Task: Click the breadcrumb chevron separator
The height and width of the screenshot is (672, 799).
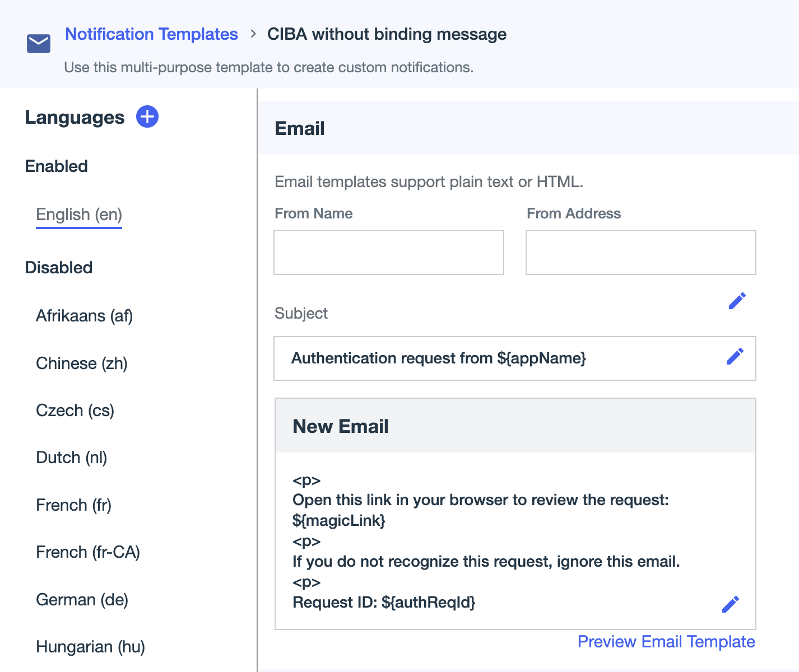Action: pos(253,34)
